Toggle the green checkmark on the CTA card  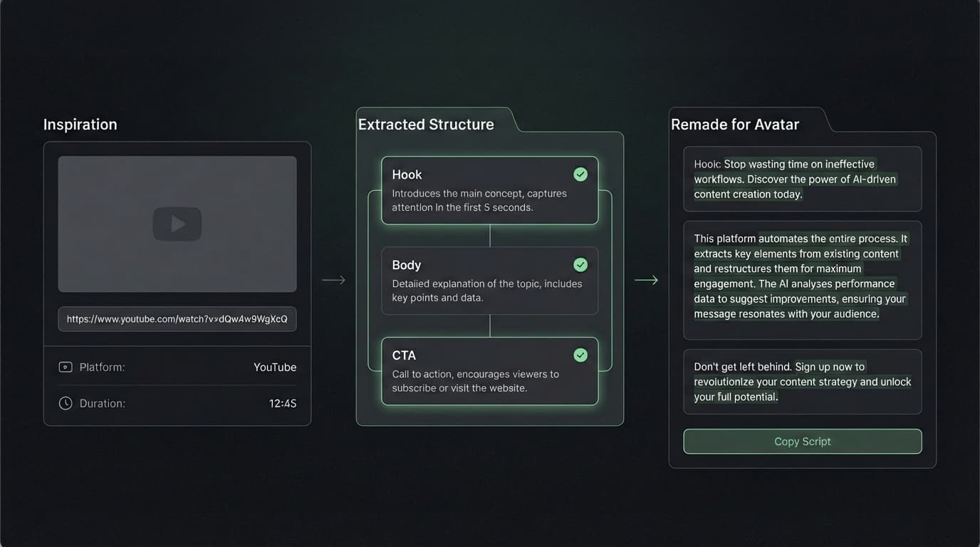[580, 355]
